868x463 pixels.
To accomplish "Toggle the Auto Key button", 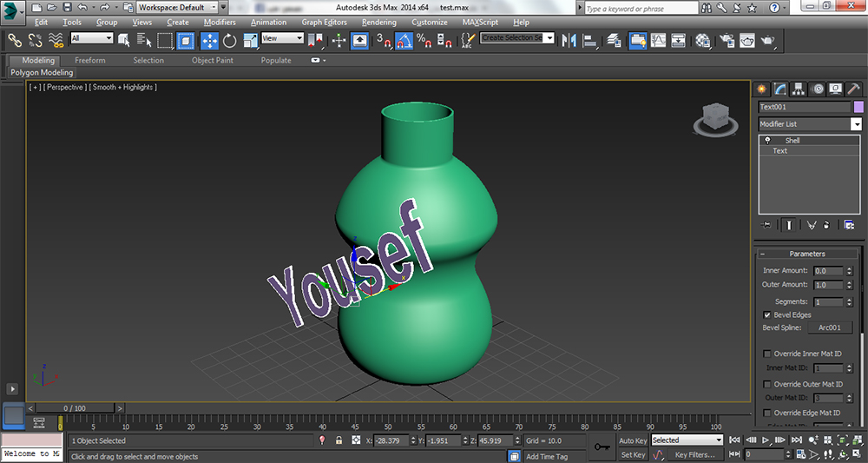I will [x=633, y=440].
